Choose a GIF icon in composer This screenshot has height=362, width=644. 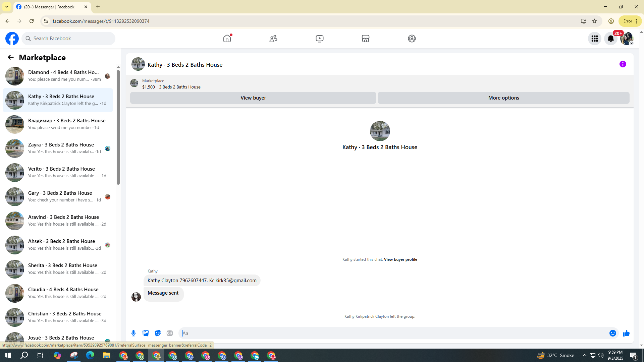(x=170, y=333)
